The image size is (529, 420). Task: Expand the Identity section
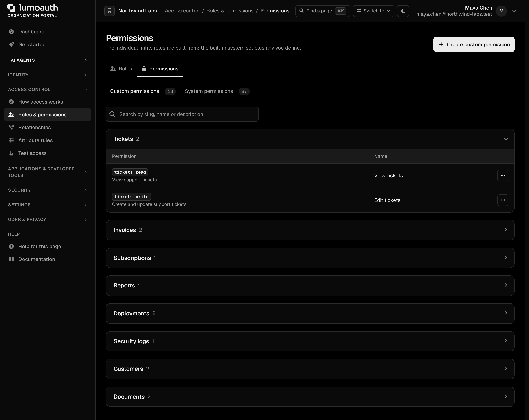48,75
